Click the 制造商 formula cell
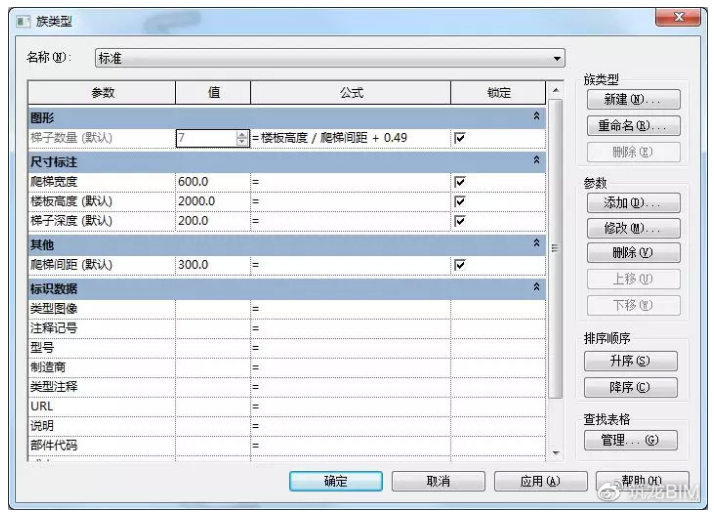This screenshot has width=714, height=512. pyautogui.click(x=350, y=368)
